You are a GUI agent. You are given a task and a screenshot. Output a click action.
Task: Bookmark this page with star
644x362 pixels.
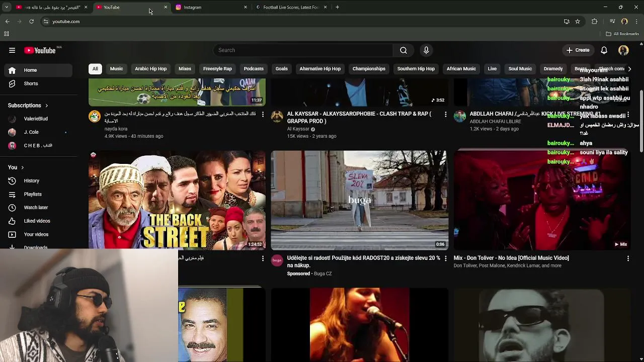tap(578, 22)
